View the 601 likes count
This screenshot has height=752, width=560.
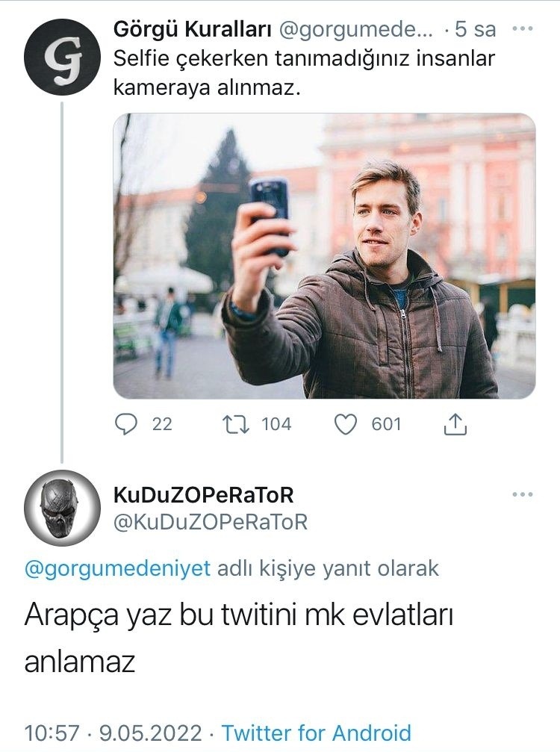(386, 424)
